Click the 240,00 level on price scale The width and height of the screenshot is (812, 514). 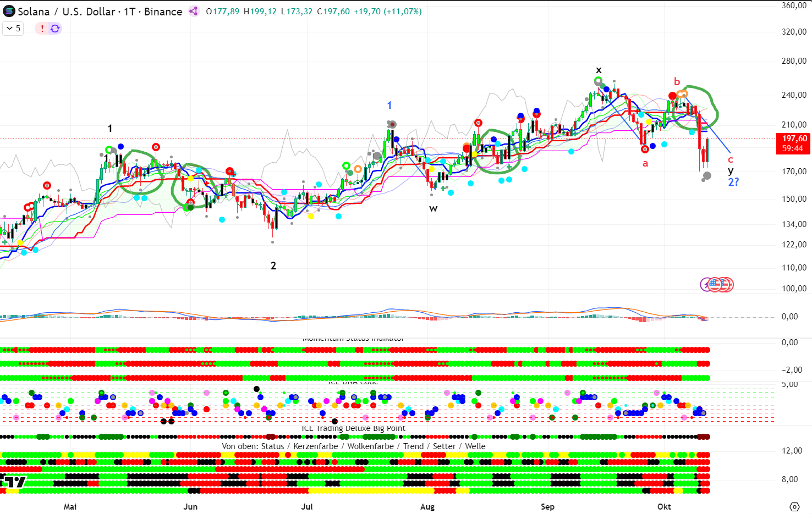pyautogui.click(x=794, y=95)
